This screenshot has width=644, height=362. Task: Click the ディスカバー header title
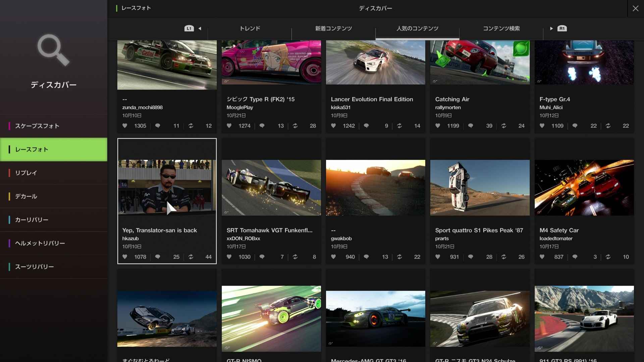(375, 8)
